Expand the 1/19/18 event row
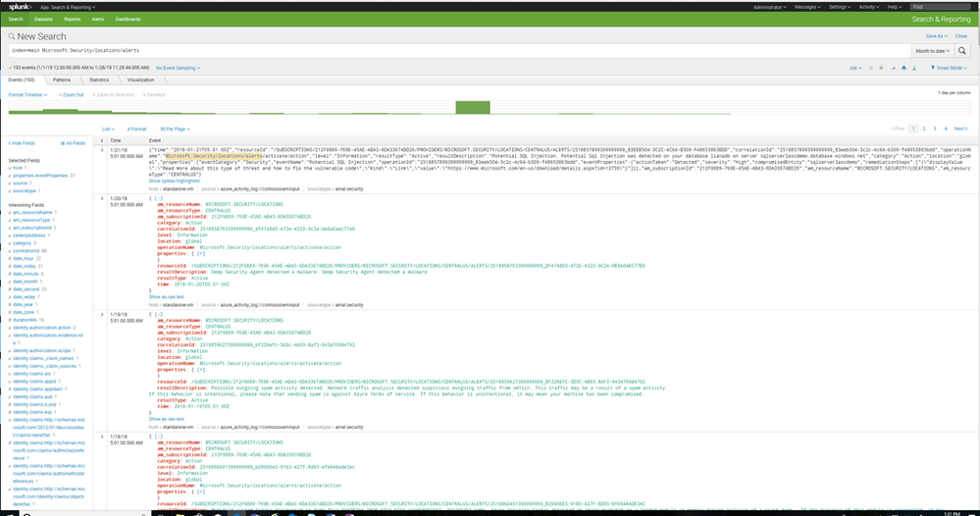Viewport: 980px width, 516px height. [102, 315]
